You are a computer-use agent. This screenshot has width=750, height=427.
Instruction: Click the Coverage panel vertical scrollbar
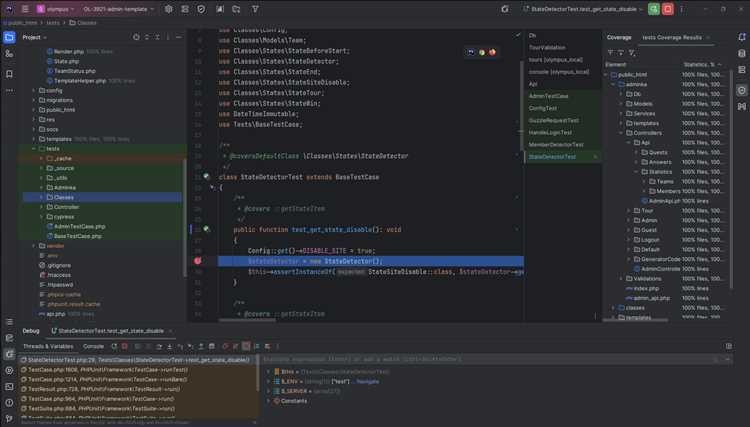(731, 179)
